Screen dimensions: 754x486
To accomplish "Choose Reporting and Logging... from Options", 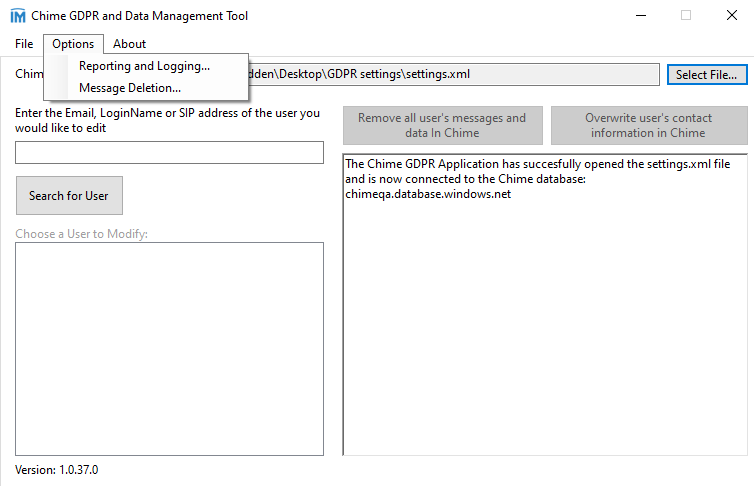I will click(144, 67).
